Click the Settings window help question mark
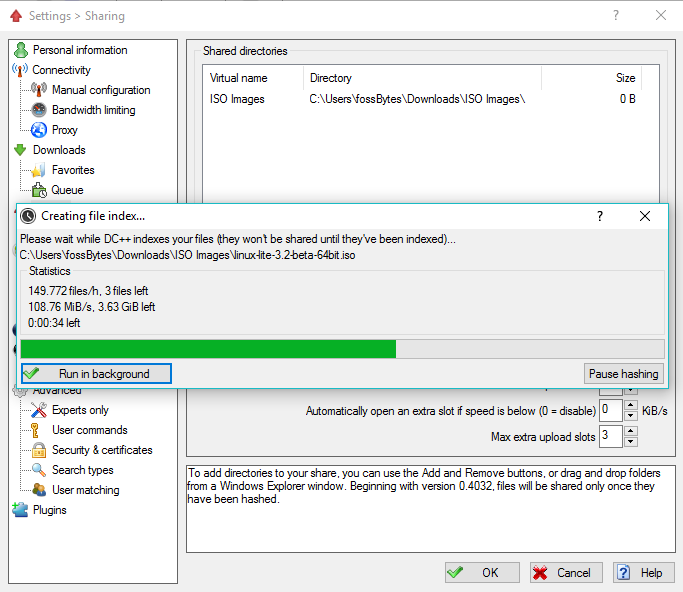 pos(615,16)
